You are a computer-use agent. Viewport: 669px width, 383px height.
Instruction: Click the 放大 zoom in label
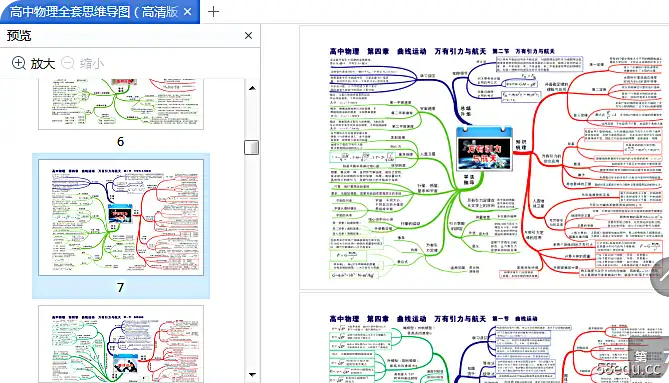43,64
